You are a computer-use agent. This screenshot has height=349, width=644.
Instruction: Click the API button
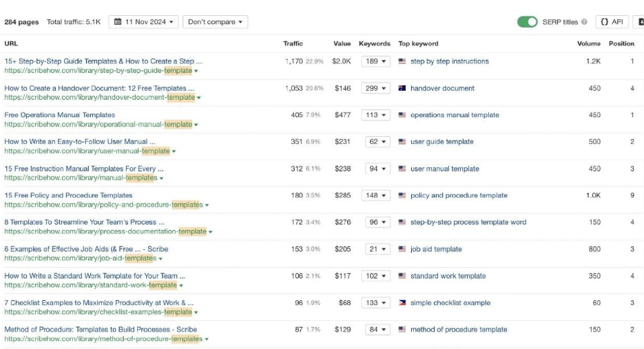coord(612,22)
